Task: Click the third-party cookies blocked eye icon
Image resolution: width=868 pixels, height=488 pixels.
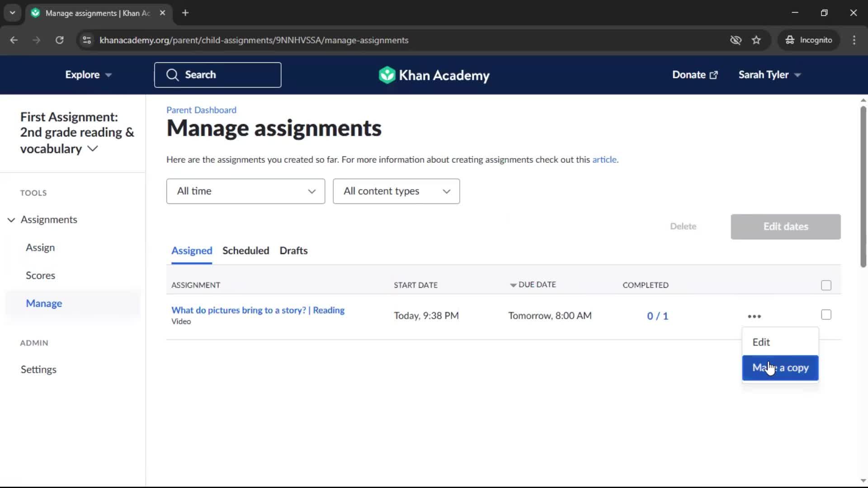Action: (x=736, y=40)
